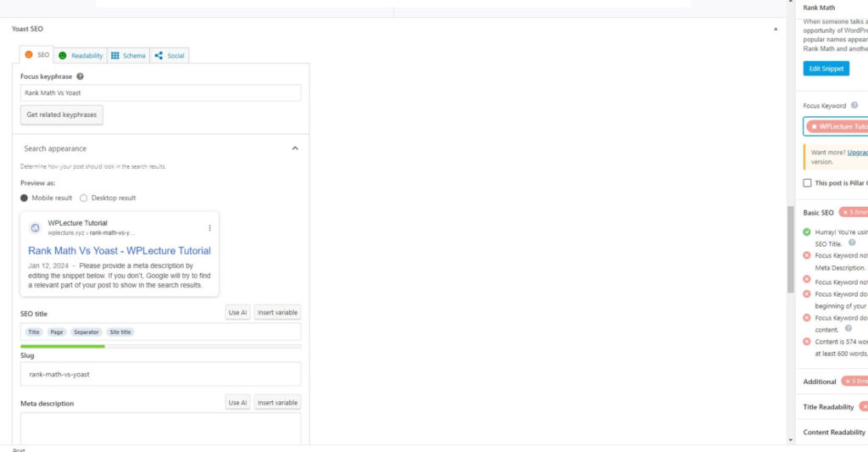Click the Rank Math Vs Yoast preview title

120,251
